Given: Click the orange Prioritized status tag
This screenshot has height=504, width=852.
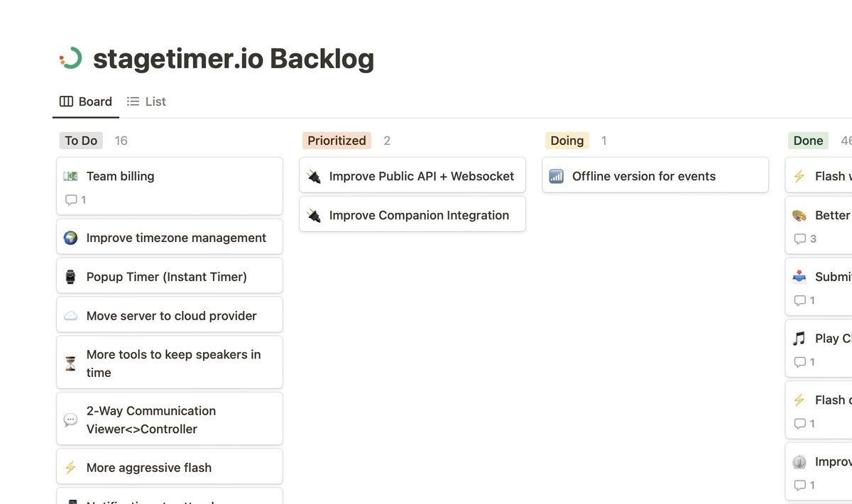Looking at the screenshot, I should (337, 141).
